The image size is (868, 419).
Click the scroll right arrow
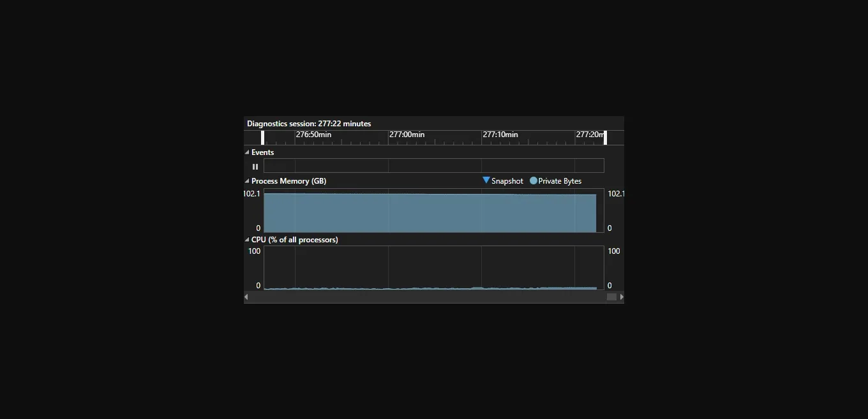(622, 297)
